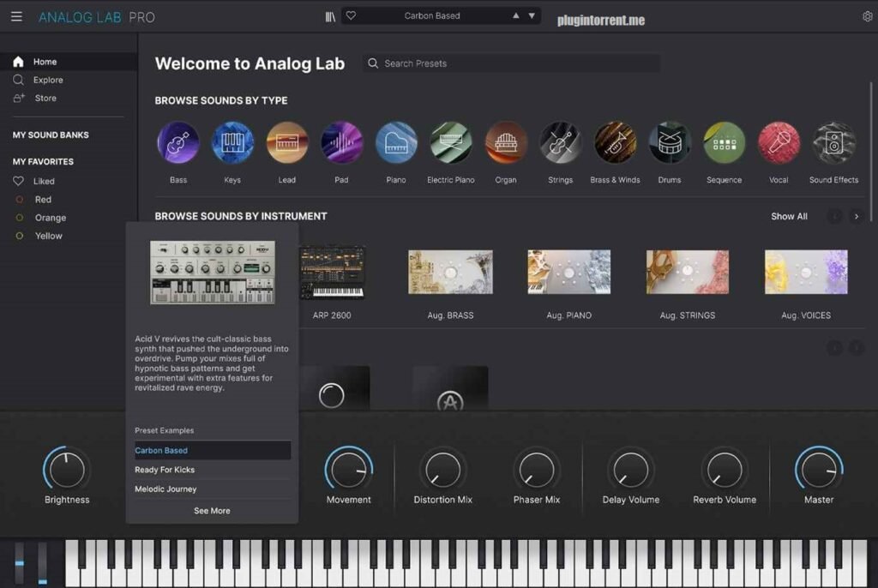Click the Analog Lab Pro logo
This screenshot has height=588, width=878.
click(x=96, y=17)
